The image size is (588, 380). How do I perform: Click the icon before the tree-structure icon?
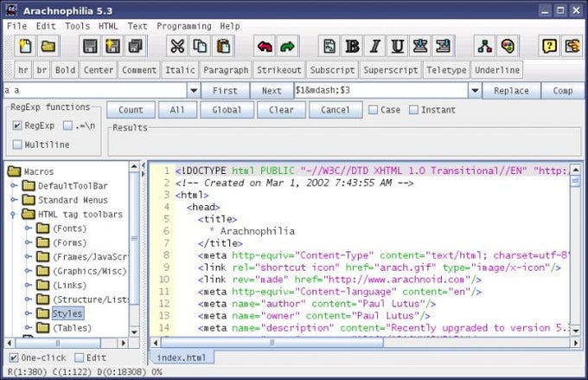coord(443,46)
